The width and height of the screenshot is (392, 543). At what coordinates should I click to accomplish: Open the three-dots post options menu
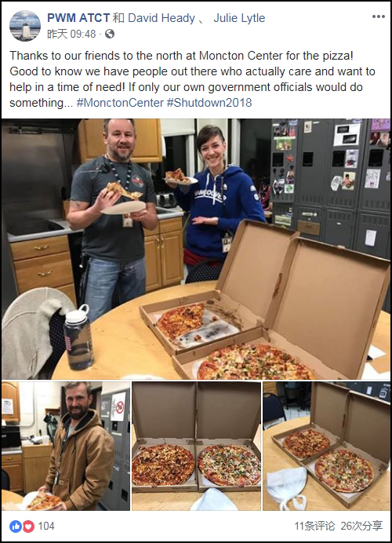coord(378,16)
